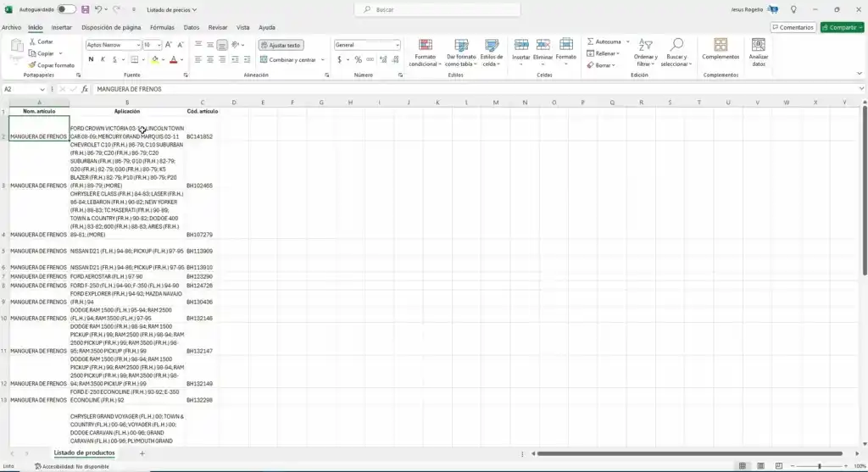Click the Insertar cells button
The image size is (868, 472).
pyautogui.click(x=521, y=53)
